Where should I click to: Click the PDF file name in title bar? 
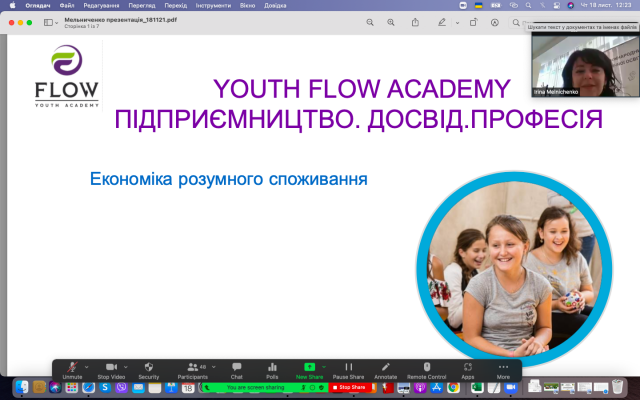point(120,20)
